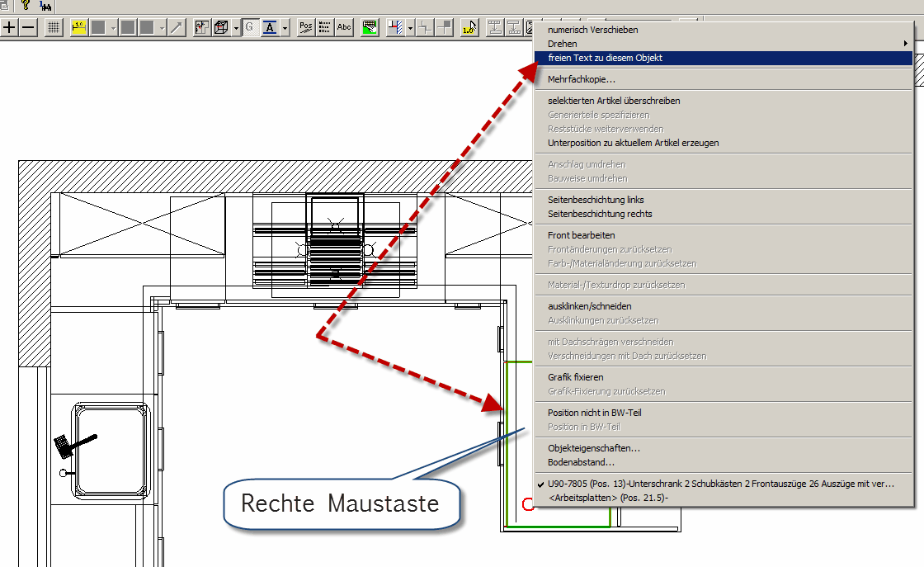The height and width of the screenshot is (567, 924).
Task: Select the diagonal arrow tool icon
Action: tap(177, 27)
